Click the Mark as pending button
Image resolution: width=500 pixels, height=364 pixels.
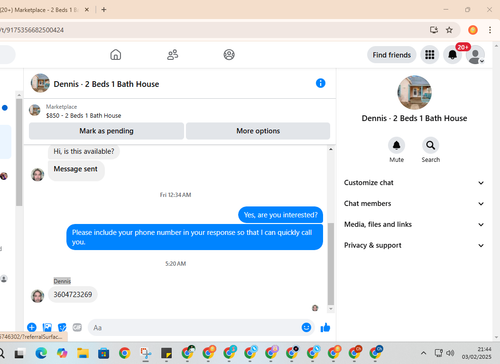[106, 131]
